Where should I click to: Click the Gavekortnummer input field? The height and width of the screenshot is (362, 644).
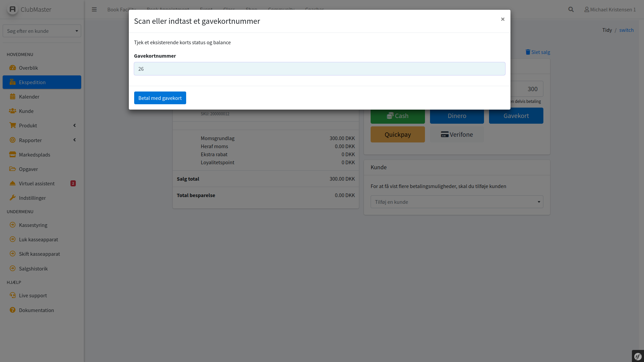click(x=319, y=69)
